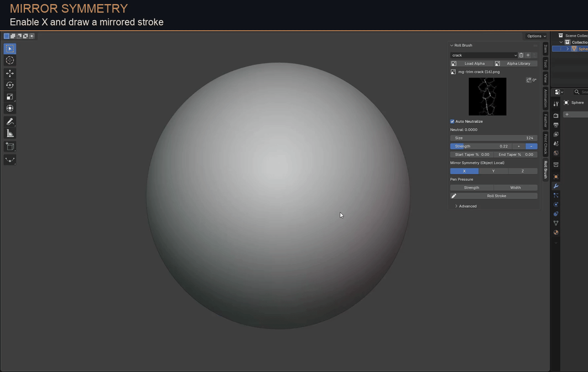Choose the Rotate tool
The width and height of the screenshot is (588, 372).
[10, 85]
